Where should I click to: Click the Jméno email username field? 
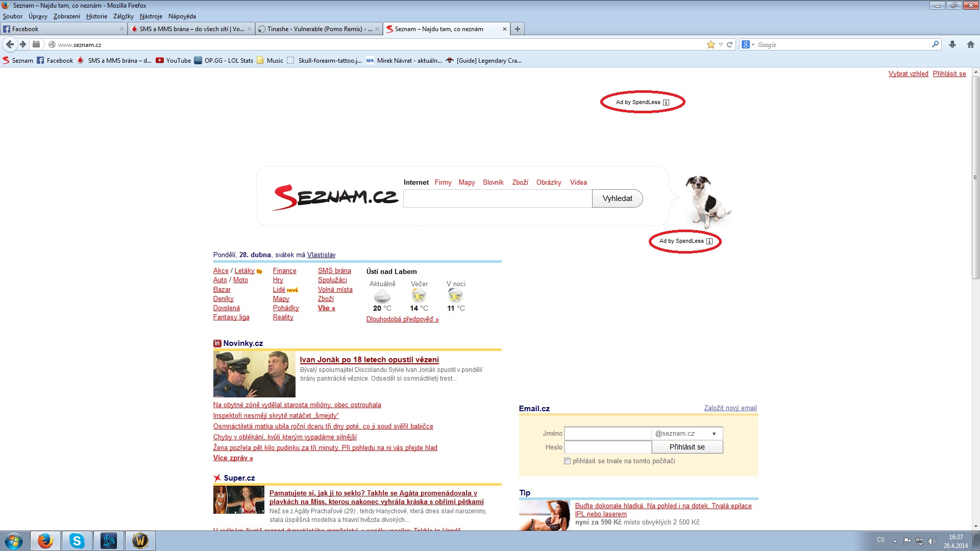tap(607, 434)
